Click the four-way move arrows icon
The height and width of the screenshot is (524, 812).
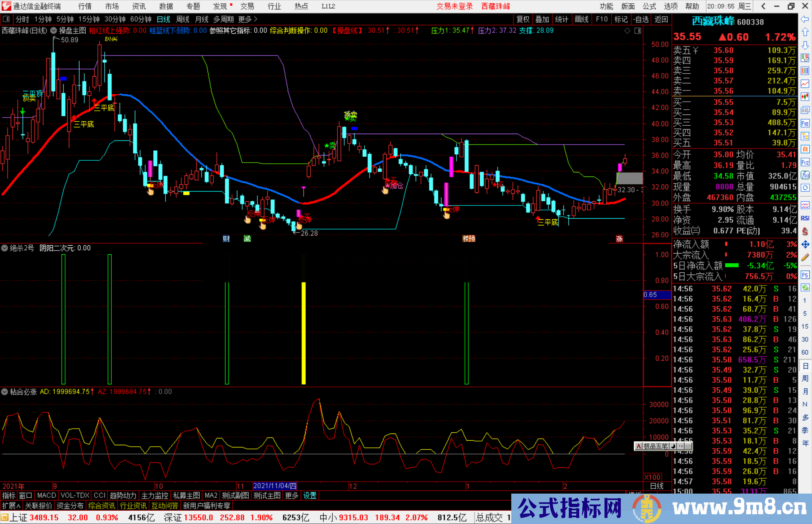point(805,245)
